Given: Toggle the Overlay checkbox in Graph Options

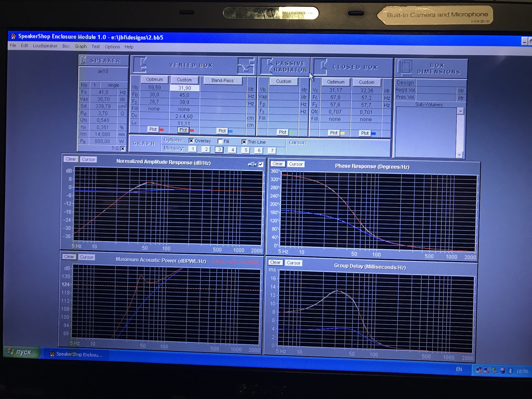Looking at the screenshot, I should click(x=188, y=141).
